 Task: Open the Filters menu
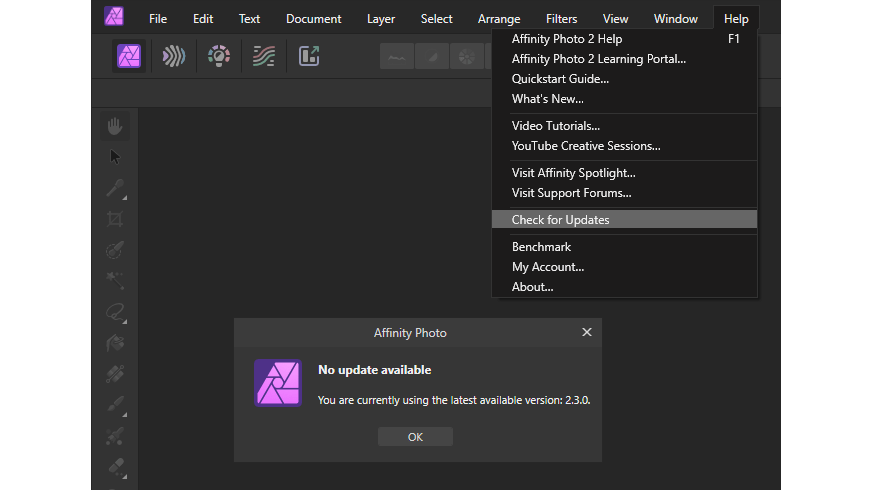(x=561, y=19)
